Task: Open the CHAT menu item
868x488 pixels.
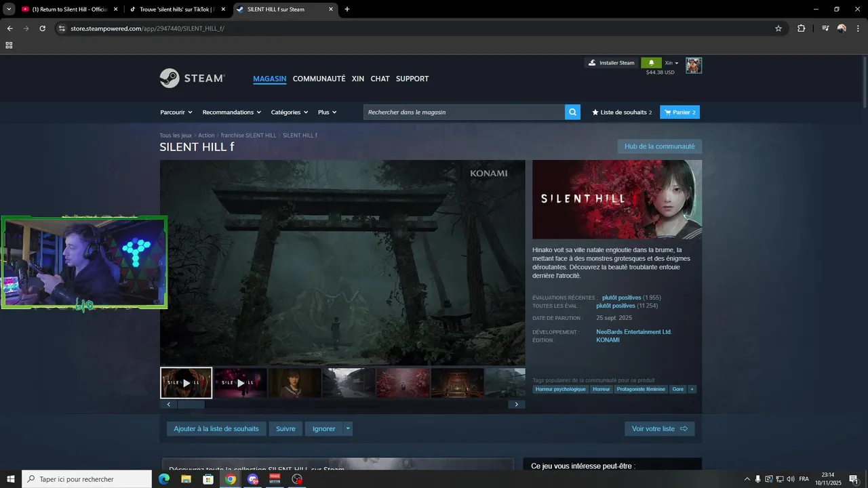Action: pos(380,79)
